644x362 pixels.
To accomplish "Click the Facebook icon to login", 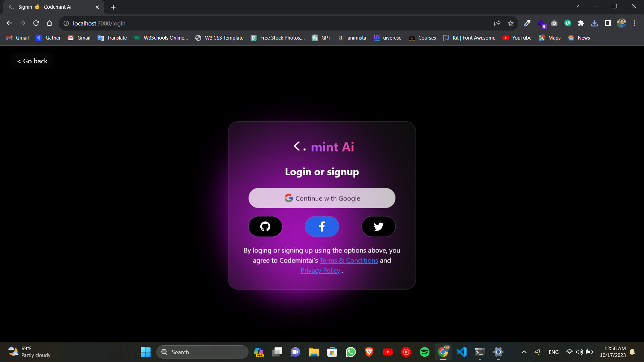I will (322, 226).
